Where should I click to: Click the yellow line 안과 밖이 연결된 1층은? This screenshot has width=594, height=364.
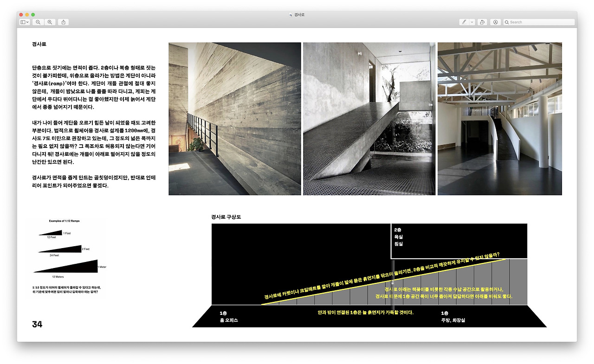click(365, 313)
